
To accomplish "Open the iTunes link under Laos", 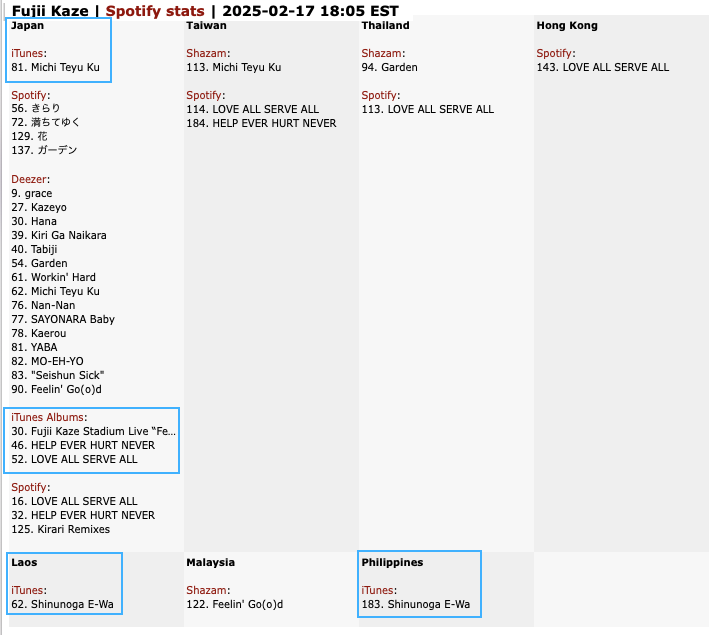I will pyautogui.click(x=27, y=590).
